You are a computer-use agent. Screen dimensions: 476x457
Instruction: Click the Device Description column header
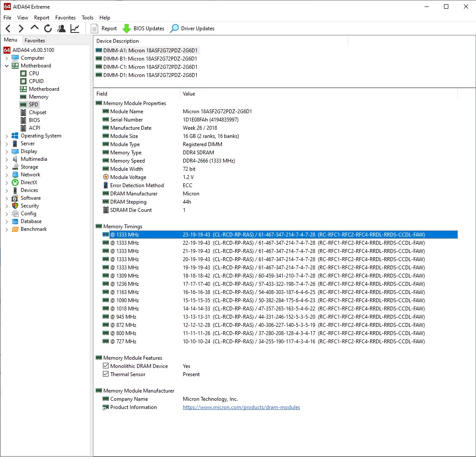[x=220, y=41]
